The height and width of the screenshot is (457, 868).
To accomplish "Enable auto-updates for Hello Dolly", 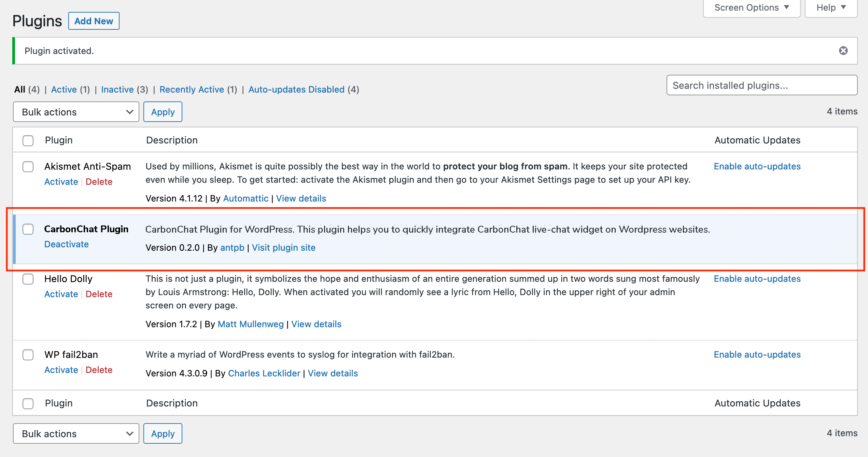I will [x=757, y=279].
